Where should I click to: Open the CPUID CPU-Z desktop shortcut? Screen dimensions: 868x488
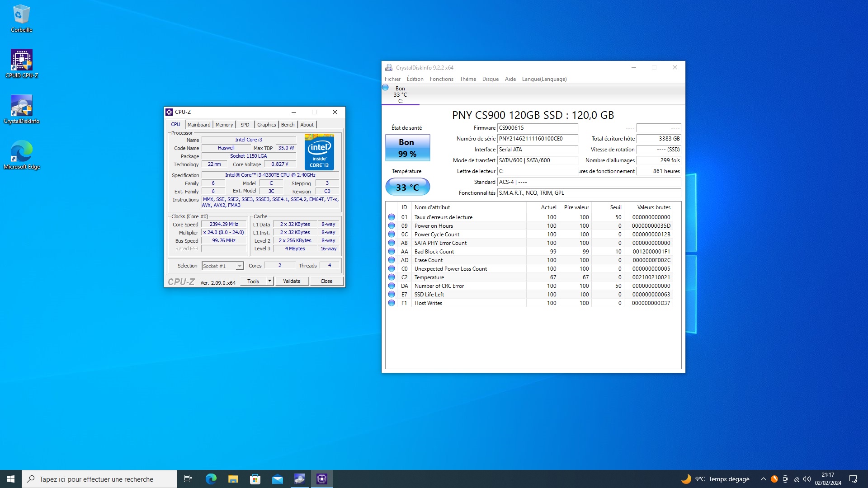[x=21, y=61]
